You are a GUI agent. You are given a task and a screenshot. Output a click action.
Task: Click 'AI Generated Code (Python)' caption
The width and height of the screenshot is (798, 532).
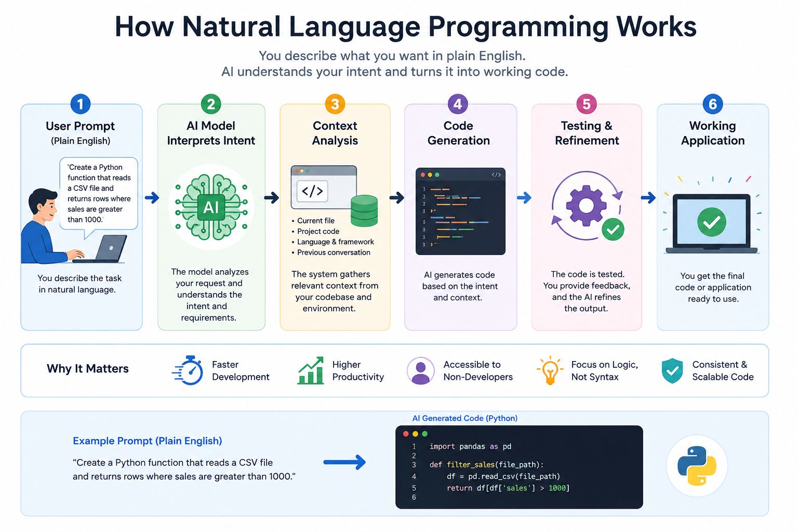pyautogui.click(x=465, y=418)
